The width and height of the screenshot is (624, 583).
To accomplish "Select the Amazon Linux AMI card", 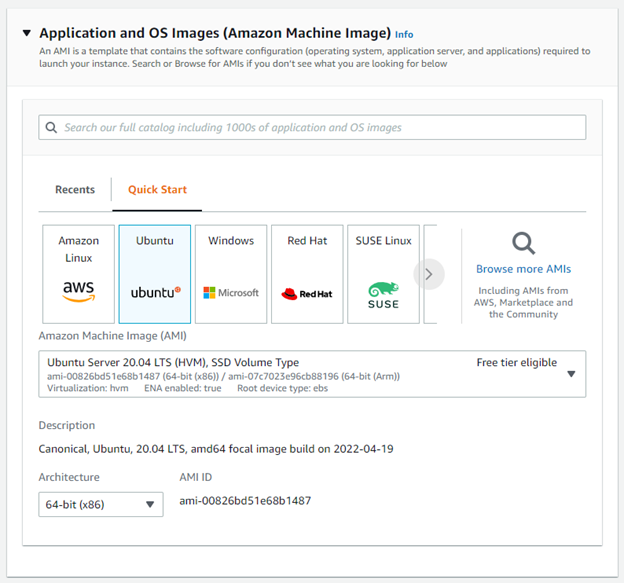I will click(78, 274).
